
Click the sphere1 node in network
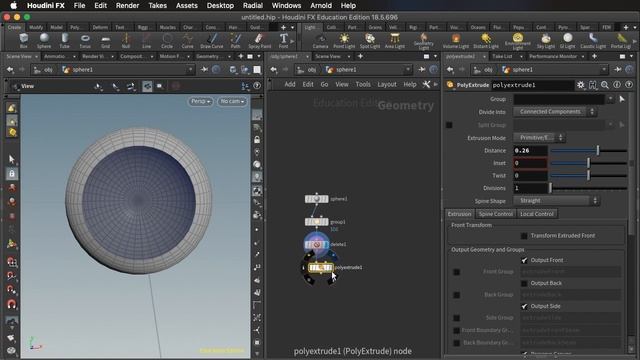click(316, 199)
